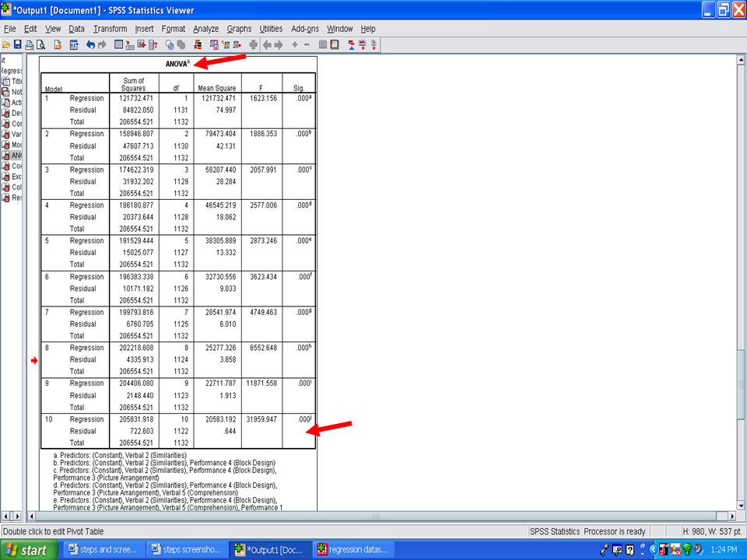Click the Open file folder icon
This screenshot has height=560, width=747.
pyautogui.click(x=6, y=45)
